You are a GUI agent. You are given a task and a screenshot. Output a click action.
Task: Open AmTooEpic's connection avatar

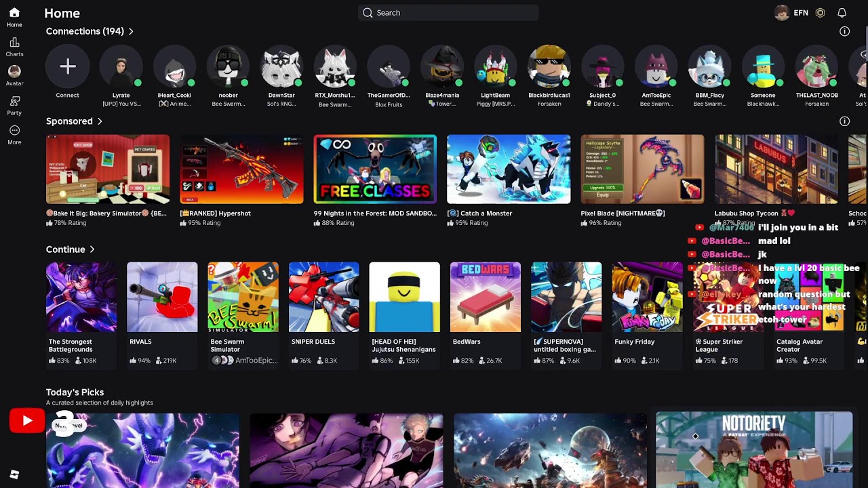coord(656,66)
